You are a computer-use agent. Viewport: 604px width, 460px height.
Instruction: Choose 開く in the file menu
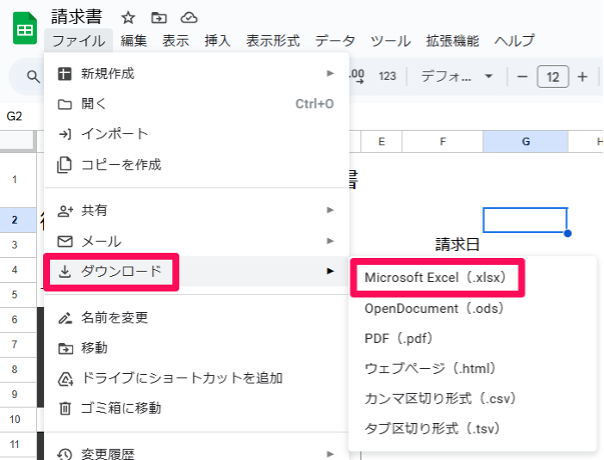pyautogui.click(x=196, y=104)
